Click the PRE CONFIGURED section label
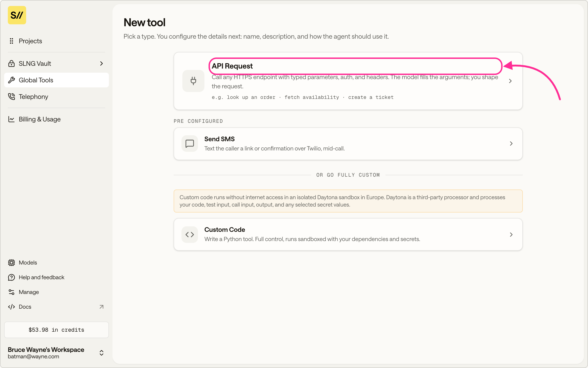Screen dimensions: 588x368 click(x=198, y=121)
